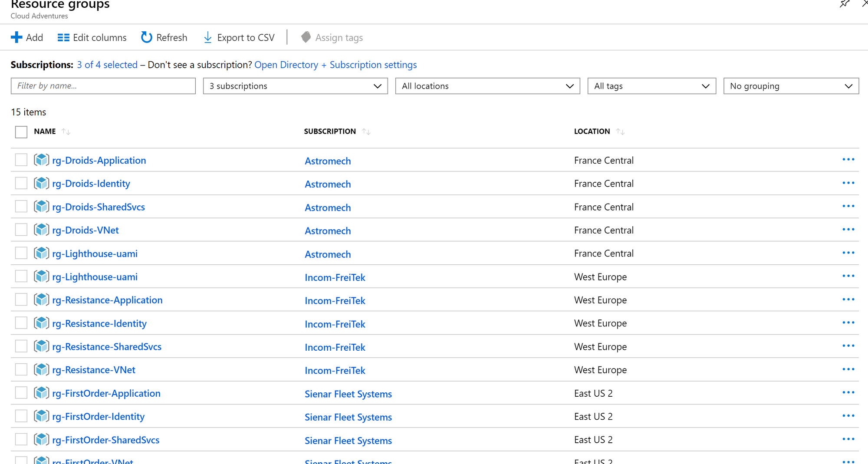Viewport: 868px width, 464px height.
Task: Open more options for Incom-FreiTek rg-Lighthouse-uami
Action: [x=848, y=276]
